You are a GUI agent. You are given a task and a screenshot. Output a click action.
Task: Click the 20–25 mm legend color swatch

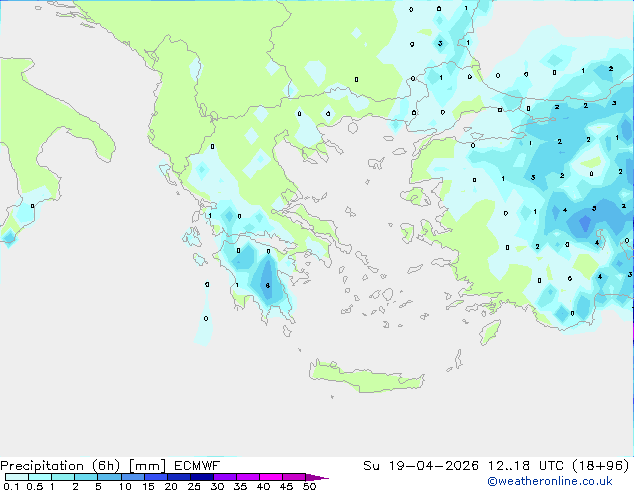coord(178,477)
